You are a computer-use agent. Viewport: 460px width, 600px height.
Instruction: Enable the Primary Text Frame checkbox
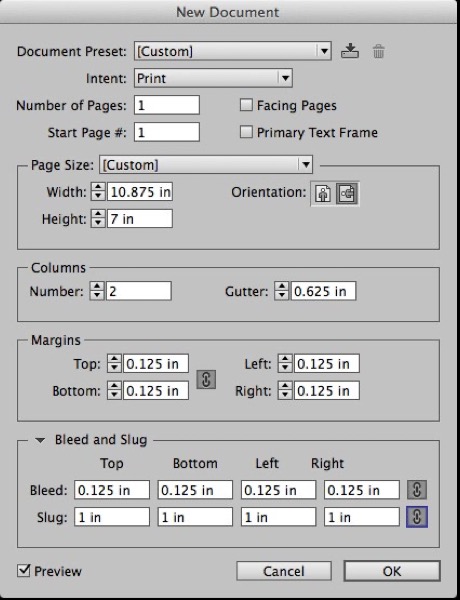click(x=246, y=132)
